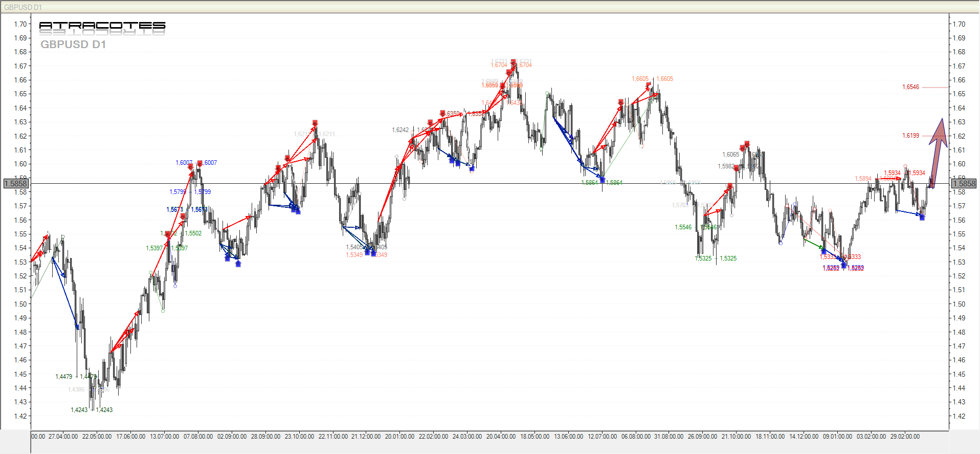Click the 12.07:00.00 date on time axis
Viewport: 980px width, 454px height.
pos(602,437)
